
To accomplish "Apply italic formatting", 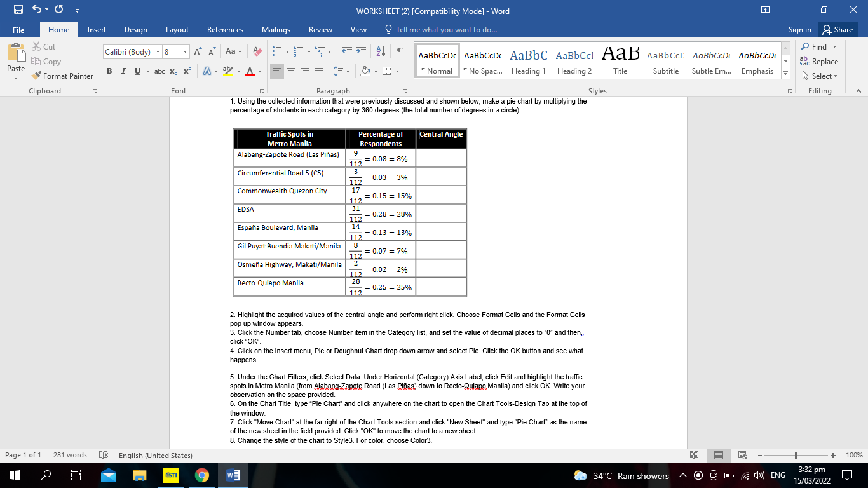I will click(123, 71).
